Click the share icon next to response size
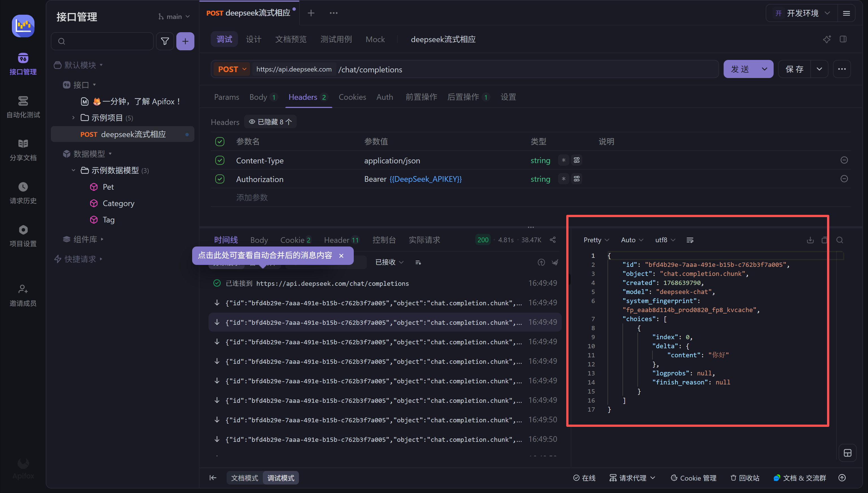The width and height of the screenshot is (868, 493). [553, 240]
